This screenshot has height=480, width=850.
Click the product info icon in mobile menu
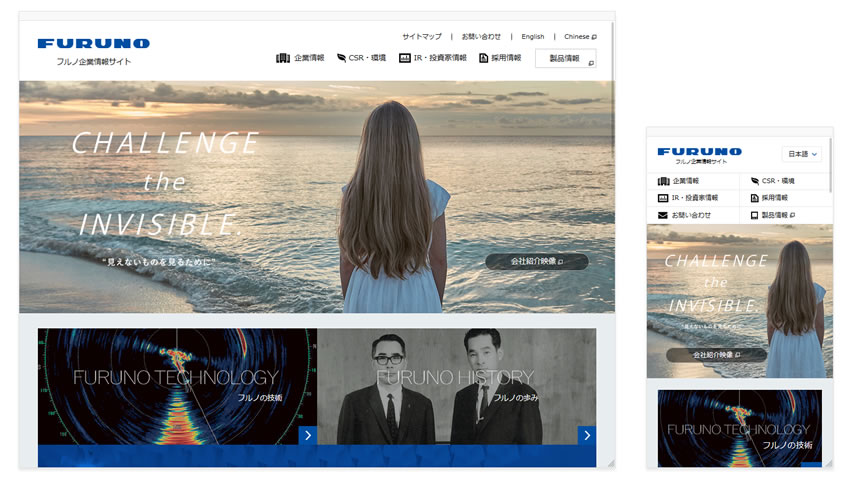click(x=754, y=215)
